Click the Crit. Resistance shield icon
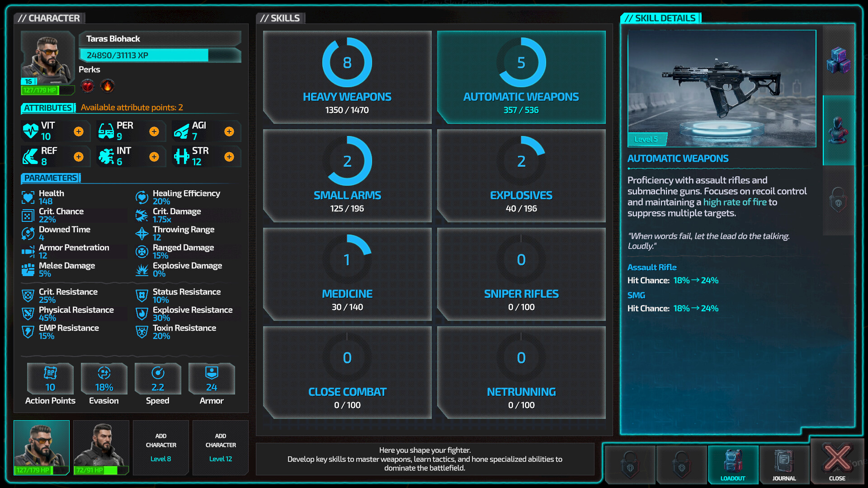 (28, 296)
